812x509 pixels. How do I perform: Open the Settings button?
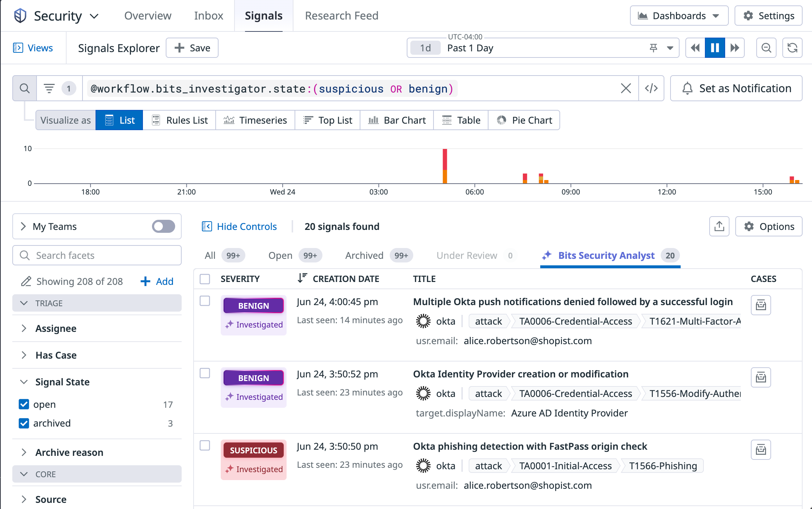768,16
